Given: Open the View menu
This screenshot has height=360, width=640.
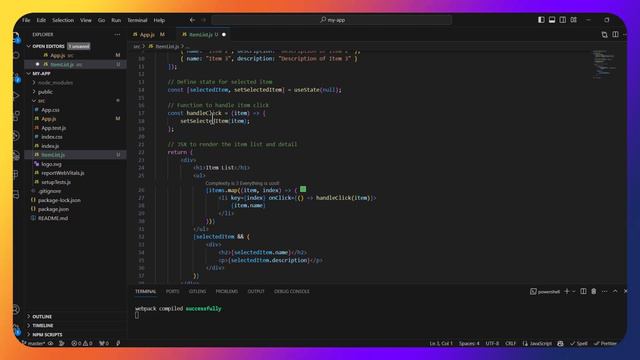Looking at the screenshot, I should pyautogui.click(x=86, y=20).
